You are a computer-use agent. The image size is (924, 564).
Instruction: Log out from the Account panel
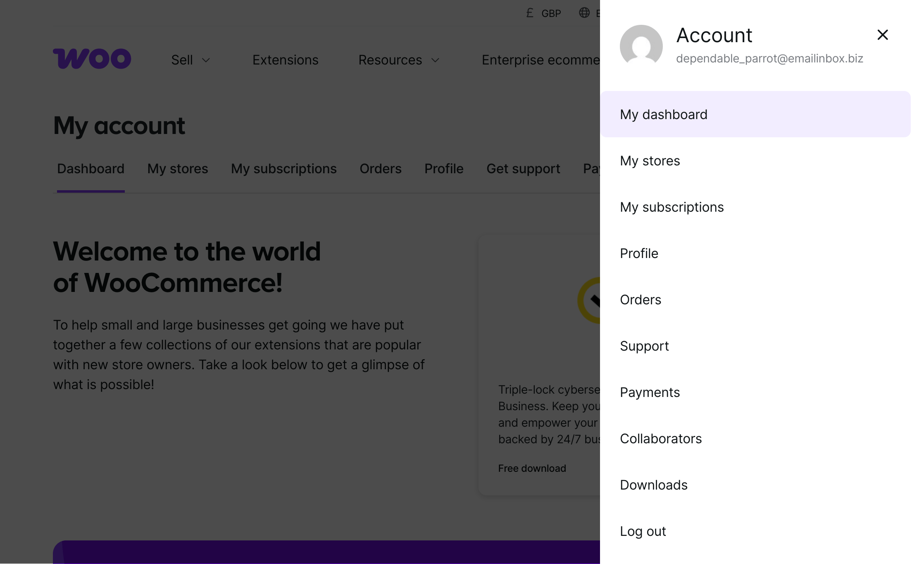click(643, 531)
